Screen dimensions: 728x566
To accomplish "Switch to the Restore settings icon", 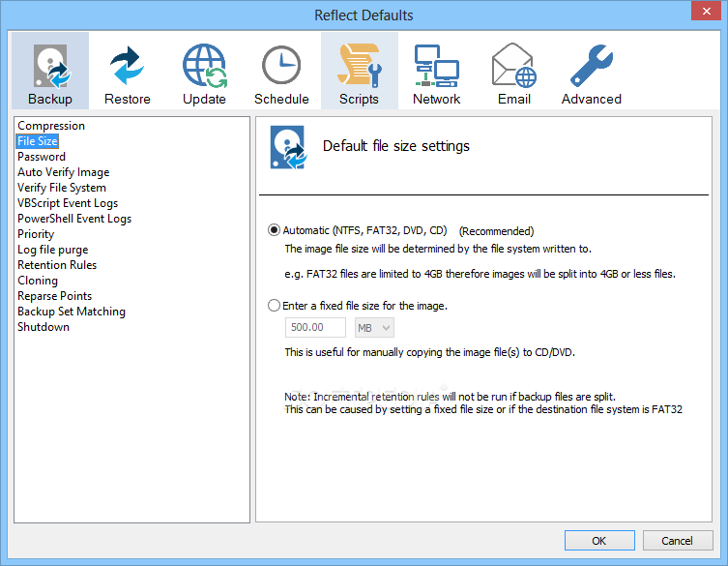I will click(128, 71).
